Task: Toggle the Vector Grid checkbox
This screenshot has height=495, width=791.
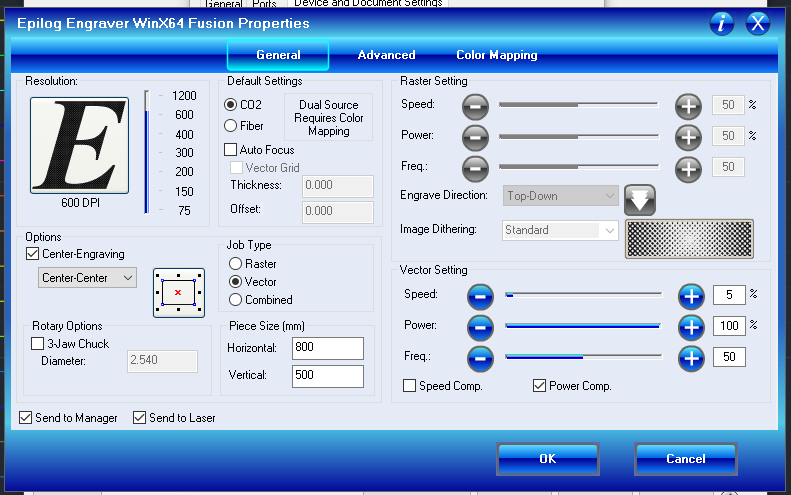Action: pos(236,168)
